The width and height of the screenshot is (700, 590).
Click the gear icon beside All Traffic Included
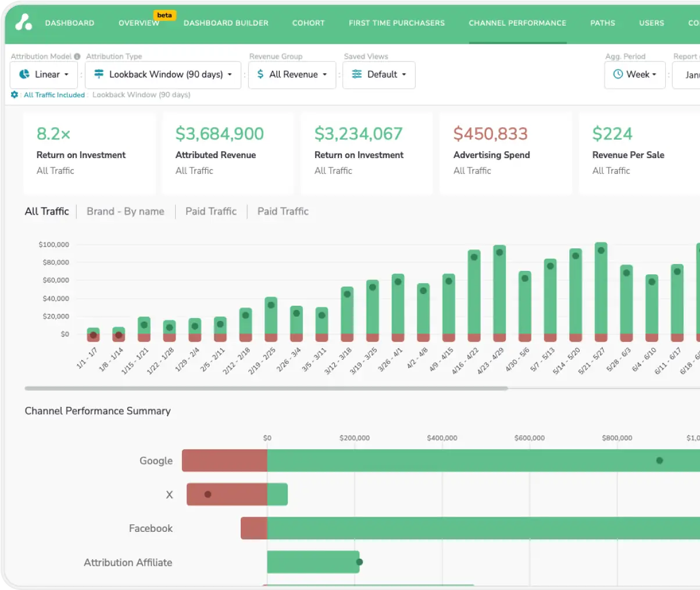[x=15, y=95]
